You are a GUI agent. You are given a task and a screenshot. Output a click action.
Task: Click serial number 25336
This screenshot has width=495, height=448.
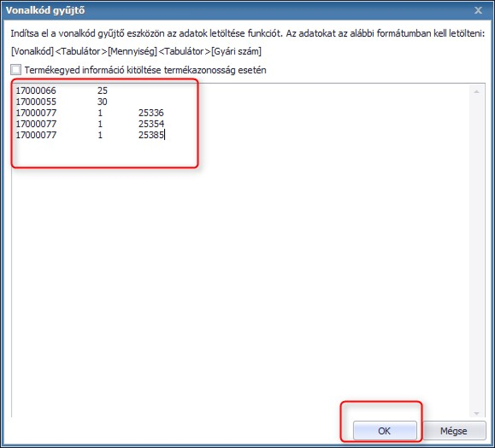151,112
